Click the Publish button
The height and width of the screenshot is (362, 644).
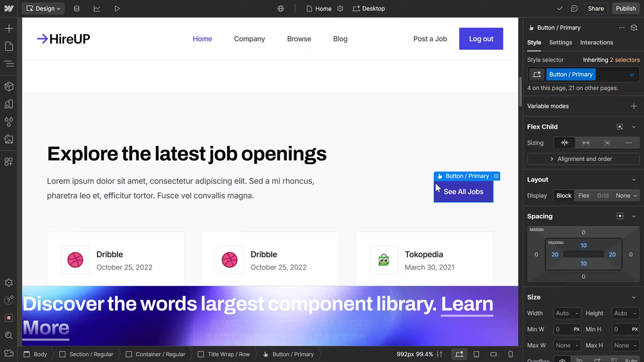[625, 9]
